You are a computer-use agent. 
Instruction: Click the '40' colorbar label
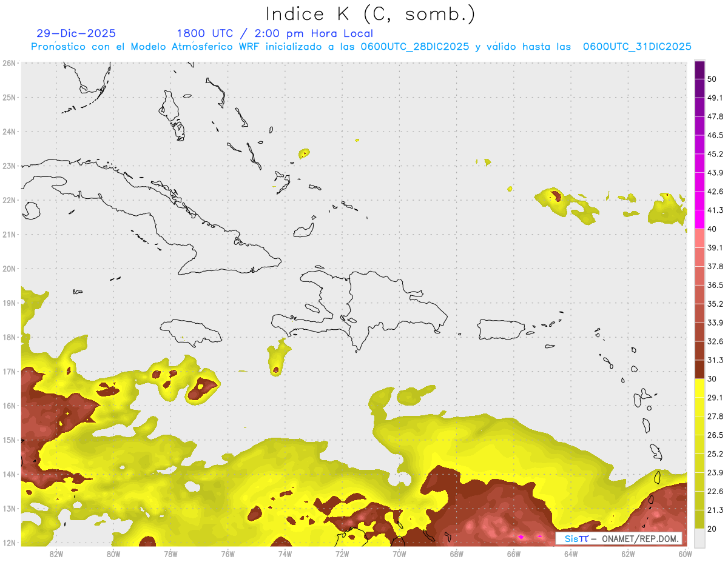click(712, 229)
